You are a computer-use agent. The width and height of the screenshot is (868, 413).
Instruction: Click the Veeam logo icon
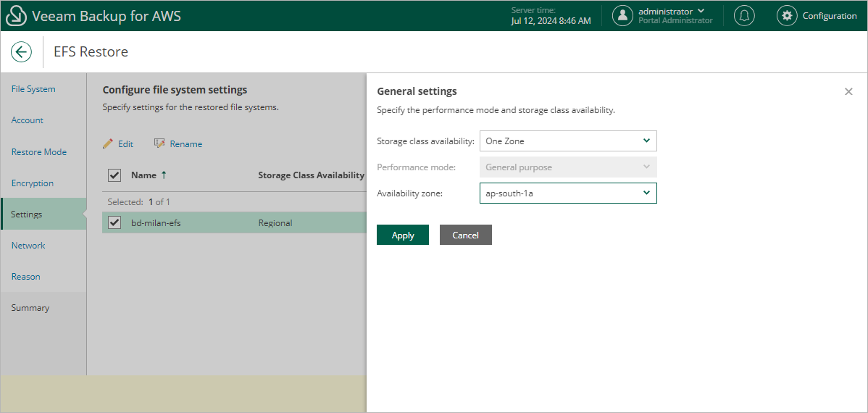click(x=15, y=16)
